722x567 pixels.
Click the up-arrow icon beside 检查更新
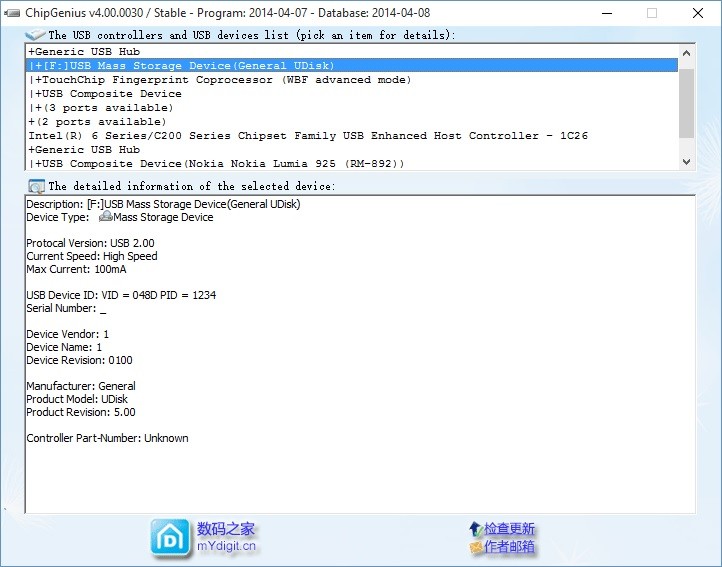coord(475,529)
